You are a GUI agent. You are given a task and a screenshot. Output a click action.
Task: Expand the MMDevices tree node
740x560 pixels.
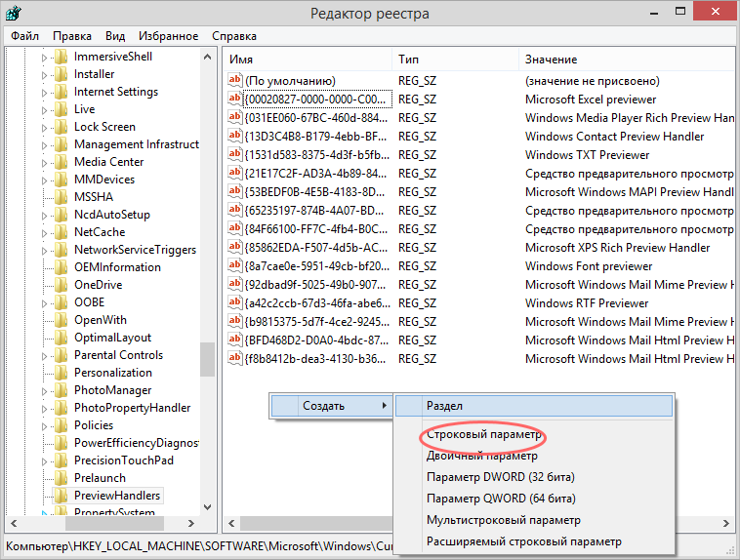pyautogui.click(x=44, y=180)
